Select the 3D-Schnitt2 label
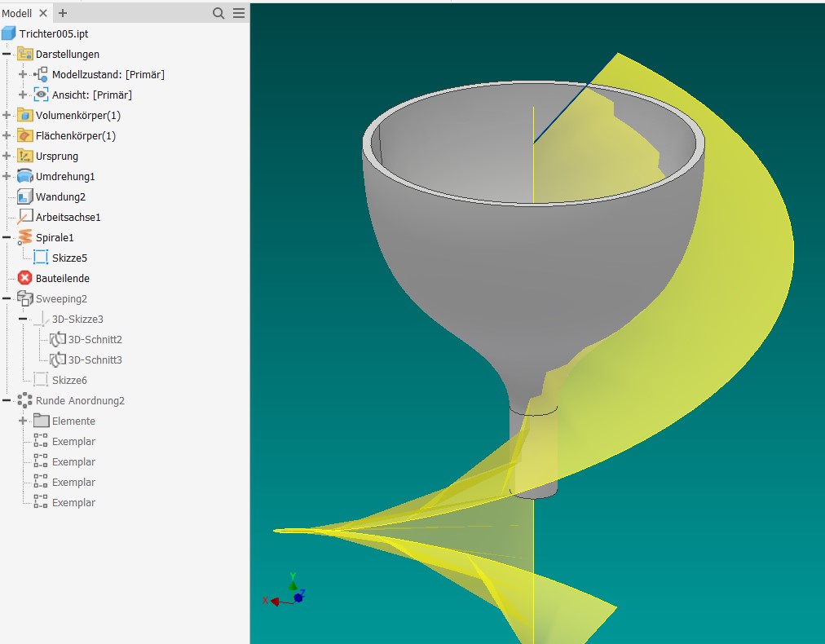The width and height of the screenshot is (825, 644). tap(95, 339)
